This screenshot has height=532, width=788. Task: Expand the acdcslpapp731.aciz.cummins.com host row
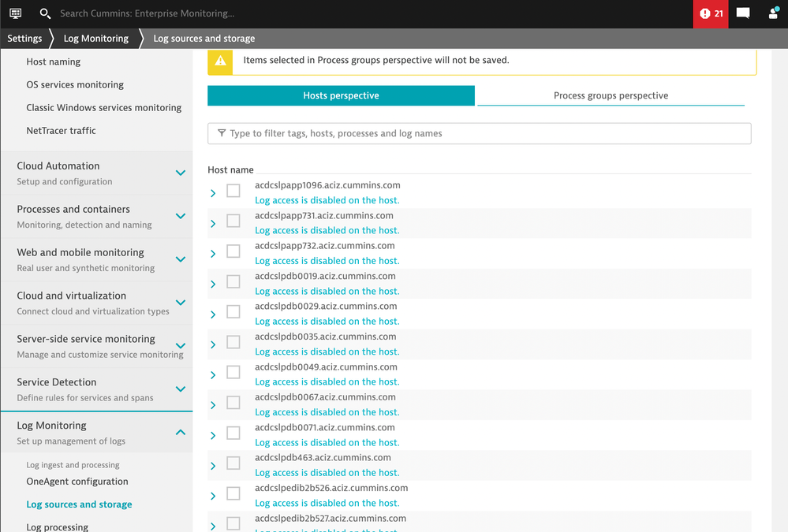coord(213,224)
